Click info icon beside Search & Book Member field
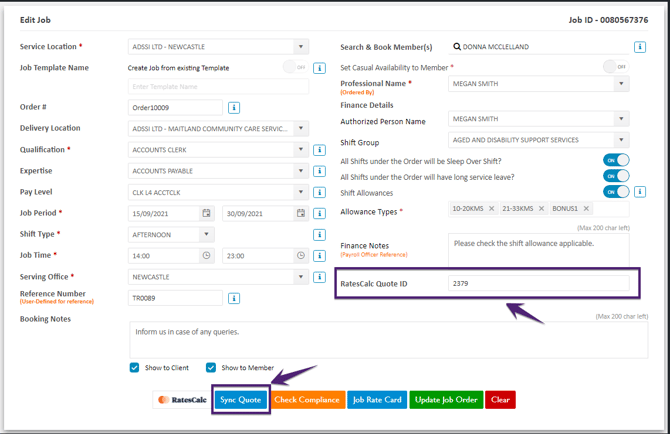This screenshot has height=434, width=670. pyautogui.click(x=639, y=47)
